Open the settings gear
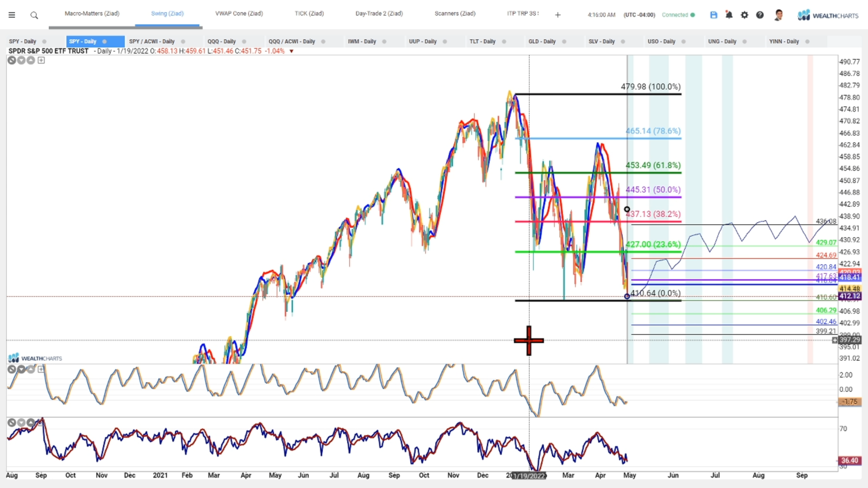Screen dimensions: 868x488 point(745,15)
